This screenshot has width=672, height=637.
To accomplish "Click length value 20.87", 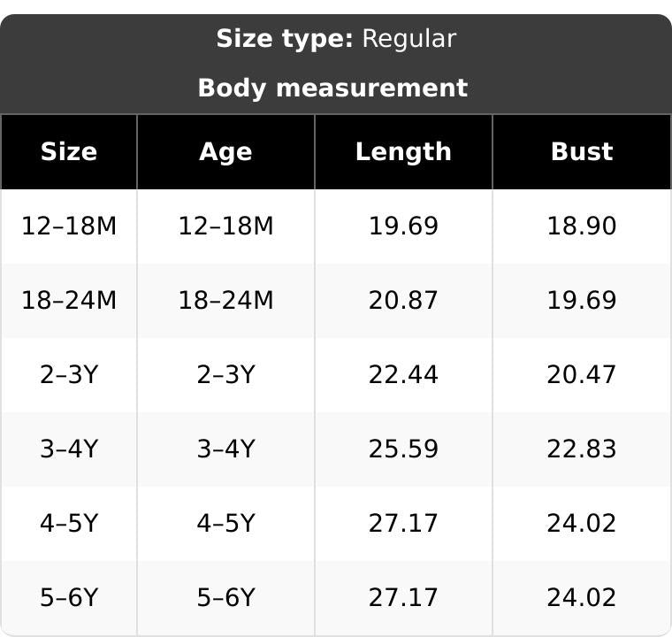I will (404, 300).
